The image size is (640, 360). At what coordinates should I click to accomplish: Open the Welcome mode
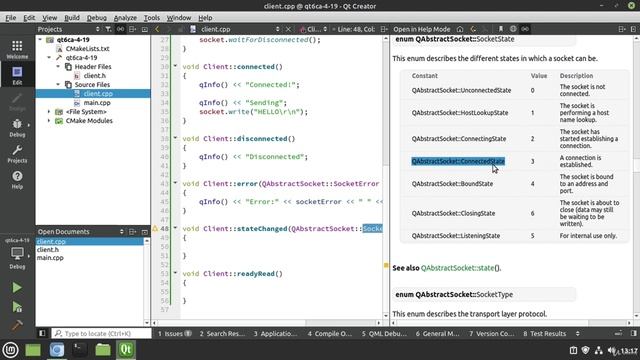pyautogui.click(x=17, y=49)
